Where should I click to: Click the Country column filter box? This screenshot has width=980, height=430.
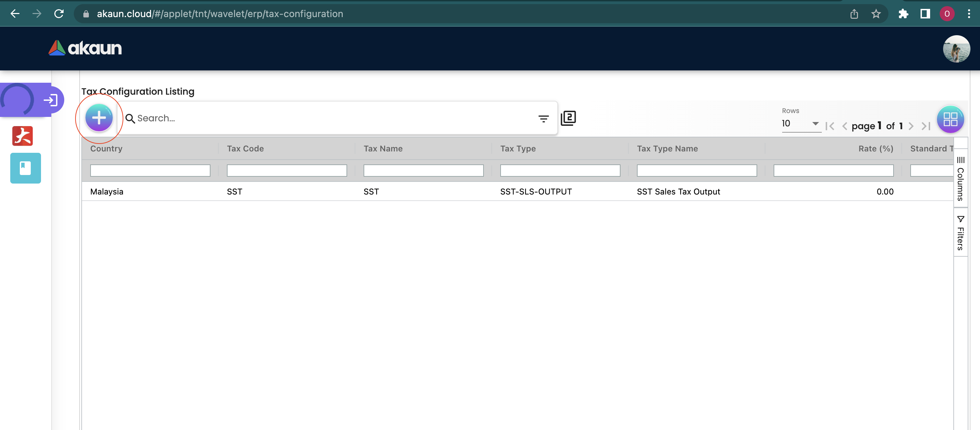coord(150,171)
